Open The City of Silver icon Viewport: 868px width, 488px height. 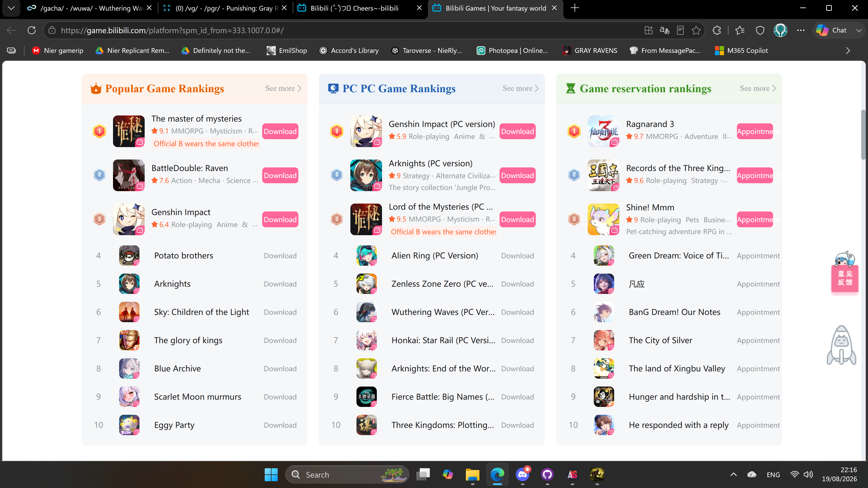click(604, 340)
